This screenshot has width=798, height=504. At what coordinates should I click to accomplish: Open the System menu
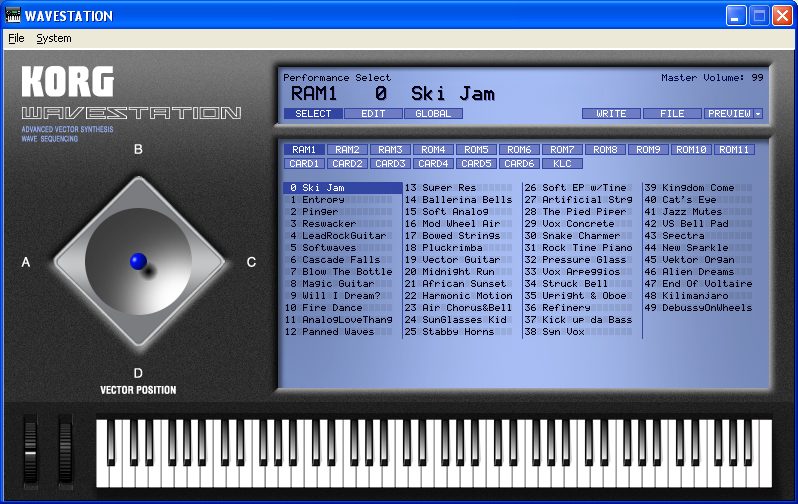53,38
